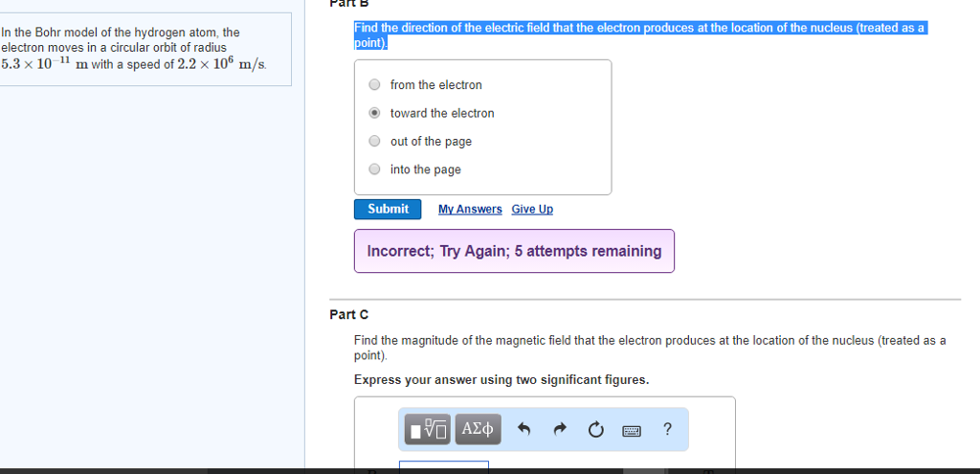
Task: Click the Bohr model problem statement
Action: click(134, 48)
